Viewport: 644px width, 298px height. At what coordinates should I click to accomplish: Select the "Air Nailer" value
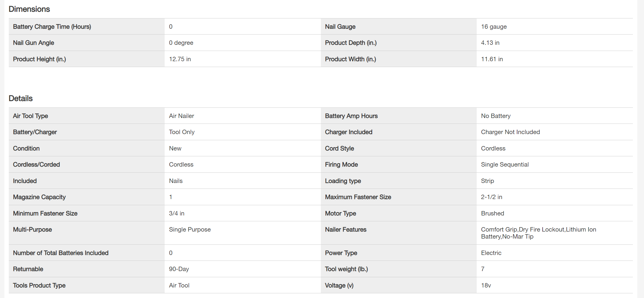coord(181,116)
